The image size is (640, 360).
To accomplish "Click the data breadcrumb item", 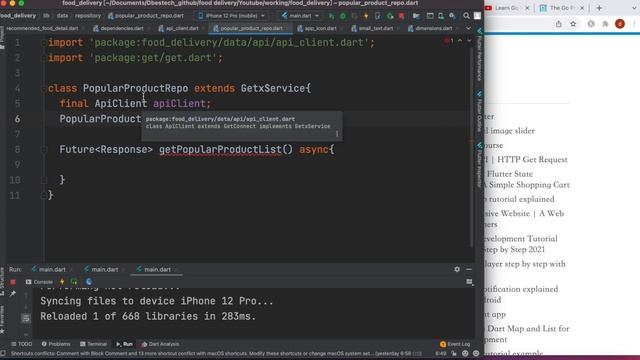I will pyautogui.click(x=62, y=16).
